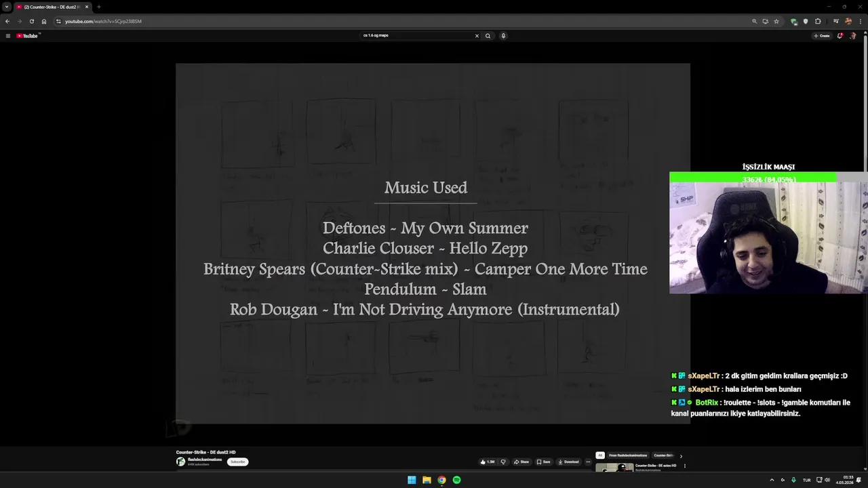Bookmark this page with the star

click(776, 21)
